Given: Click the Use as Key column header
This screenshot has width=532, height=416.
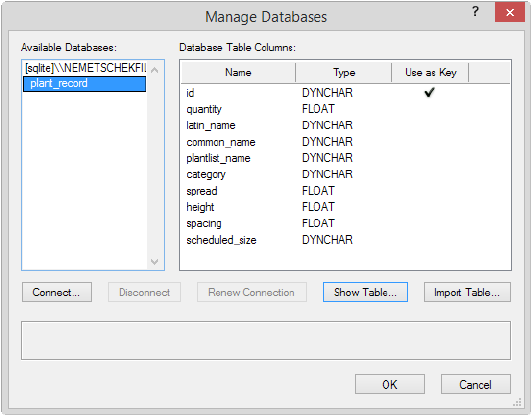Looking at the screenshot, I should click(x=430, y=72).
